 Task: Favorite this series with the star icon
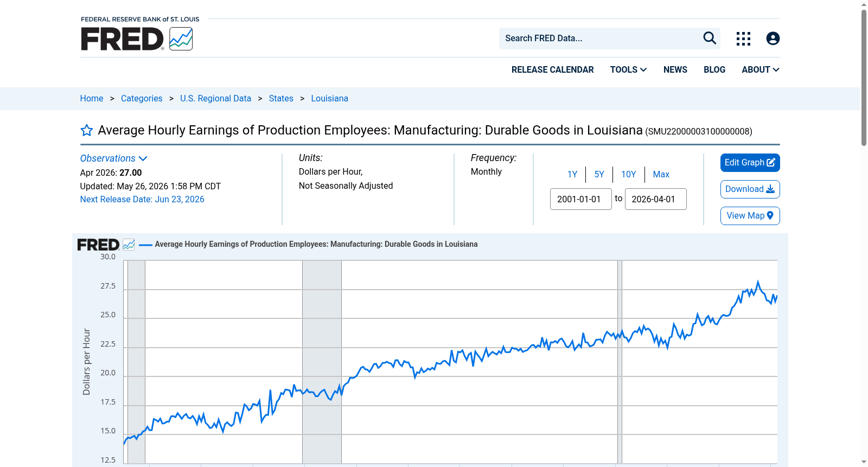[86, 130]
